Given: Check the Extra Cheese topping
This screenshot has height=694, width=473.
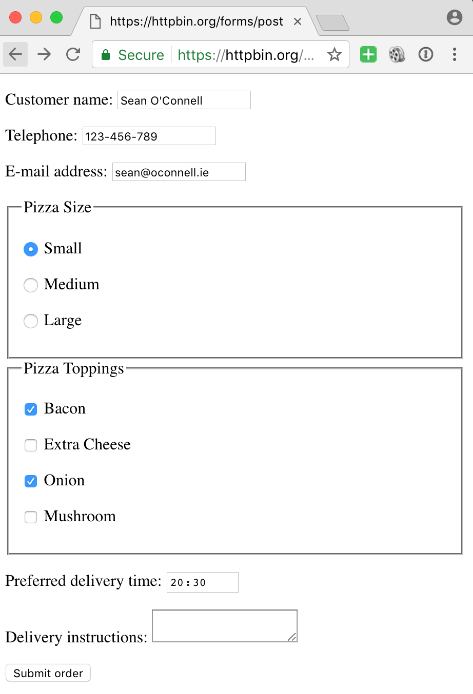Looking at the screenshot, I should click(x=31, y=445).
